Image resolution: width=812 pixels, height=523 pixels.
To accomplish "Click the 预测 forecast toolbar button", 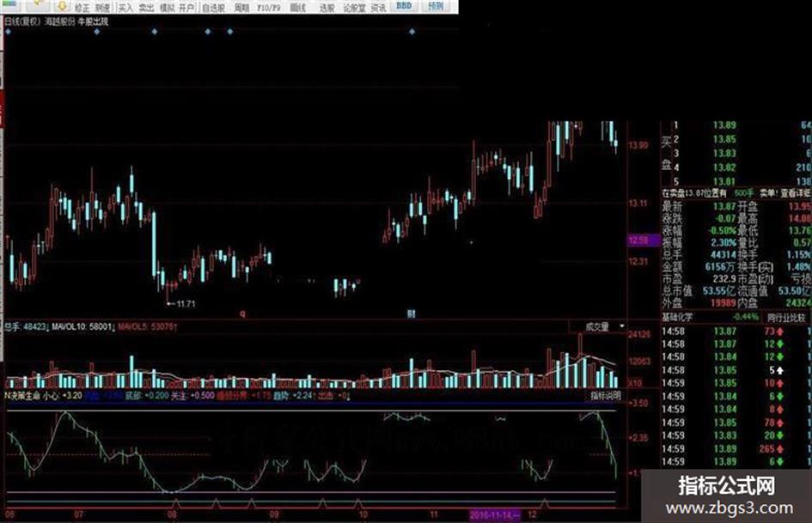I will (436, 6).
